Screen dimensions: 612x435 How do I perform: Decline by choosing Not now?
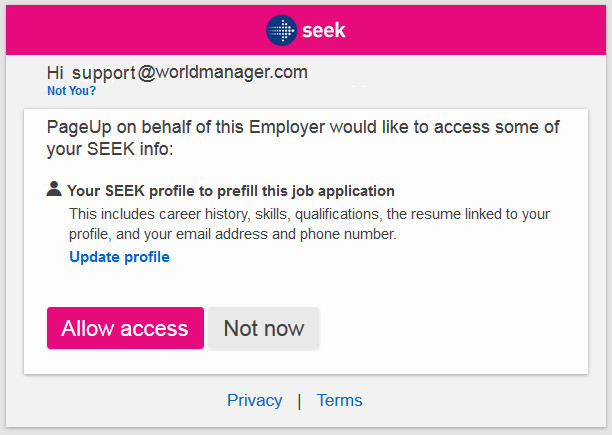263,328
